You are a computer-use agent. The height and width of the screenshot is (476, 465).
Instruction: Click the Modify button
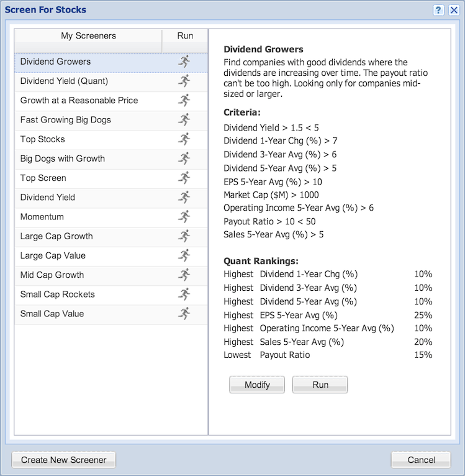coord(257,385)
